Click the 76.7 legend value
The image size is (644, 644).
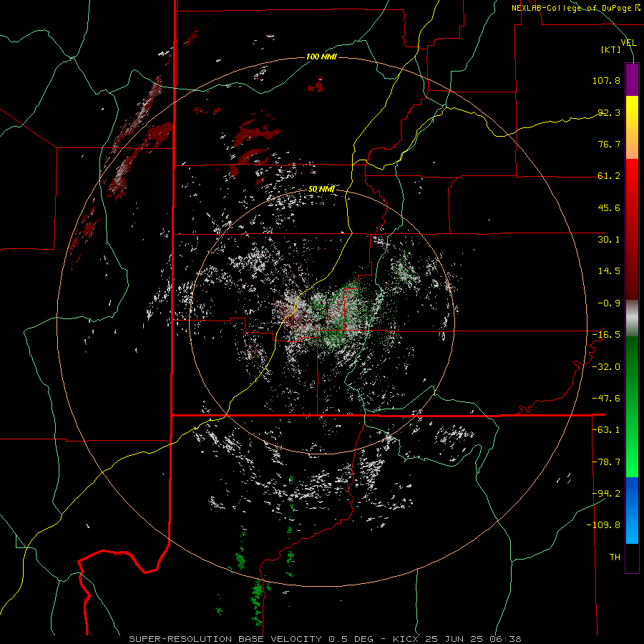click(x=609, y=144)
